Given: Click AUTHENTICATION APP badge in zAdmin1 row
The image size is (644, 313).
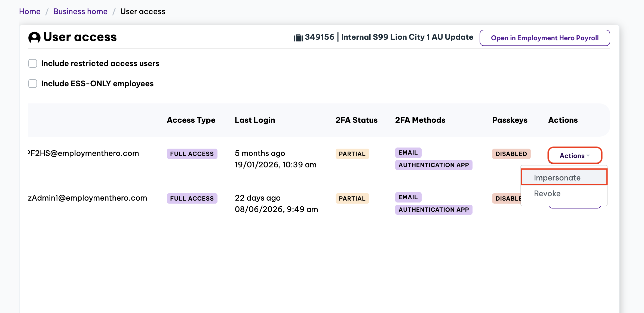Looking at the screenshot, I should 434,210.
